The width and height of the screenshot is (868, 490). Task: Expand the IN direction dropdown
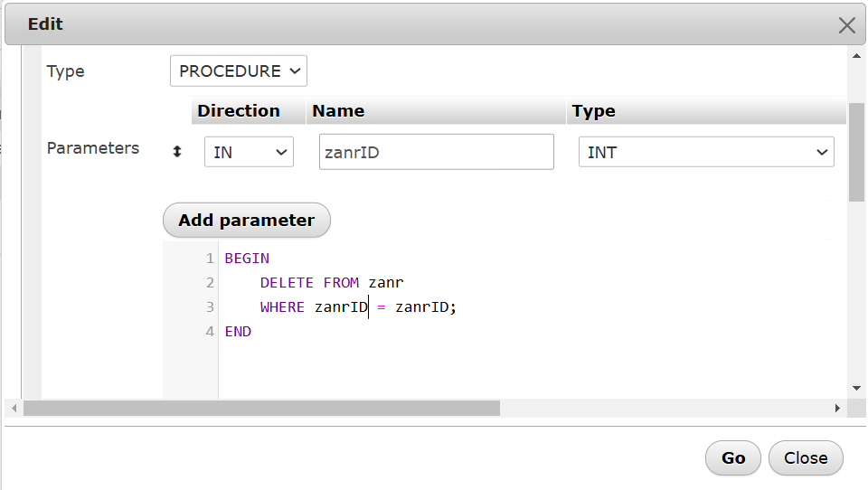249,153
